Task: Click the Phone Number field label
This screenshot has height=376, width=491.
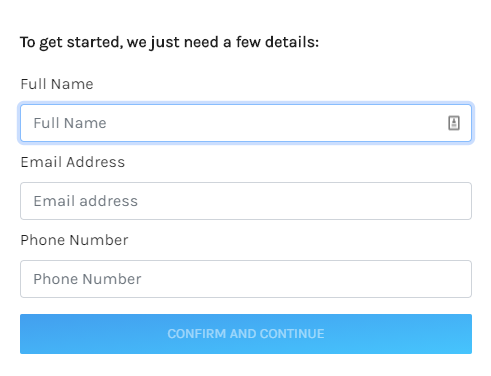Action: pyautogui.click(x=74, y=240)
